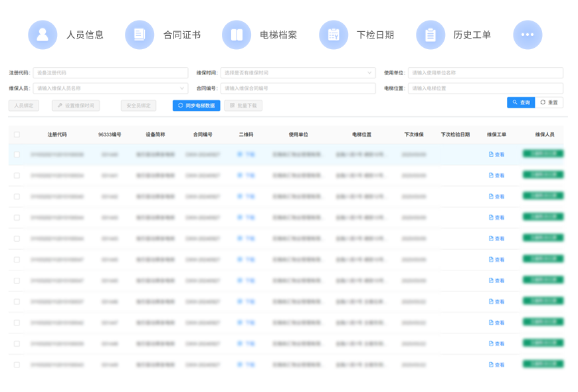The height and width of the screenshot is (392, 578).
Task: Click the 使用单位 input field
Action: point(485,72)
